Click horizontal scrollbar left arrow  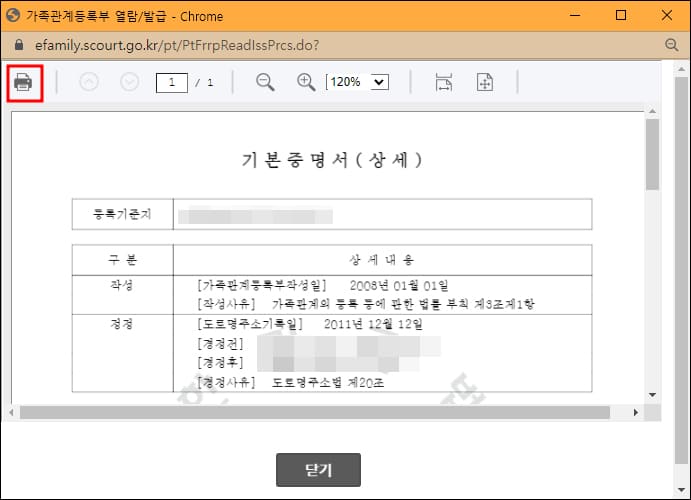click(11, 412)
